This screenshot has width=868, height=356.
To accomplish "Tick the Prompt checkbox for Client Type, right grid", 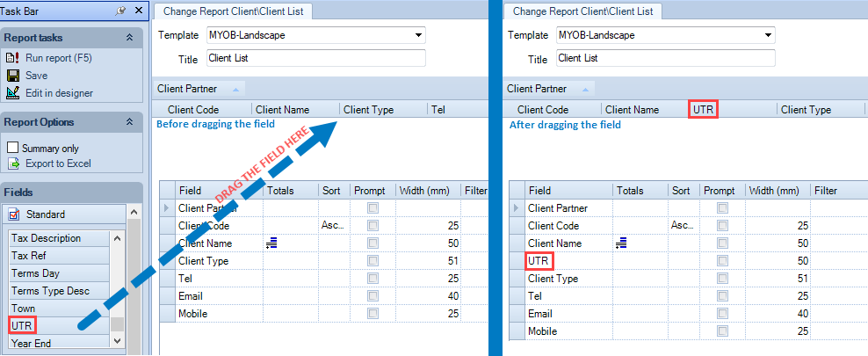I will pyautogui.click(x=722, y=279).
